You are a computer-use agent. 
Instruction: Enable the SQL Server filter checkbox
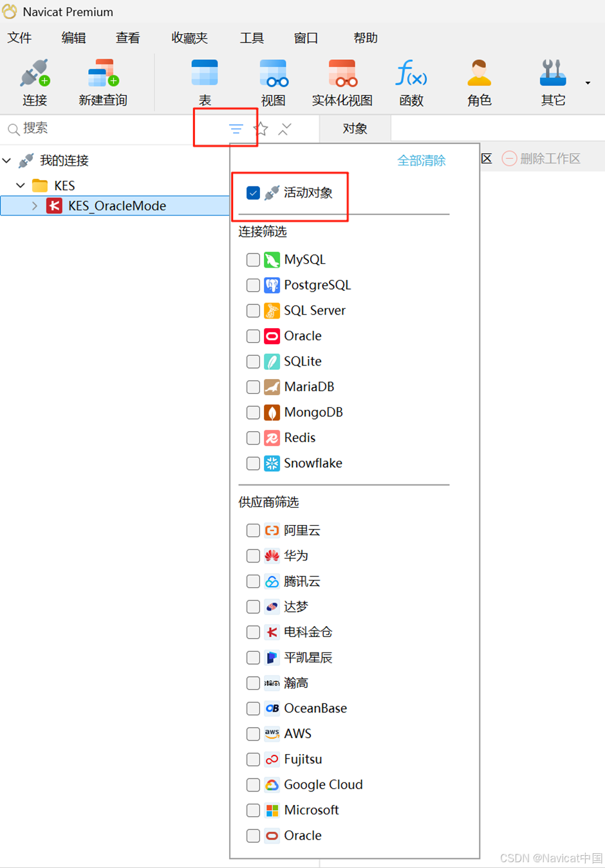[x=253, y=310]
